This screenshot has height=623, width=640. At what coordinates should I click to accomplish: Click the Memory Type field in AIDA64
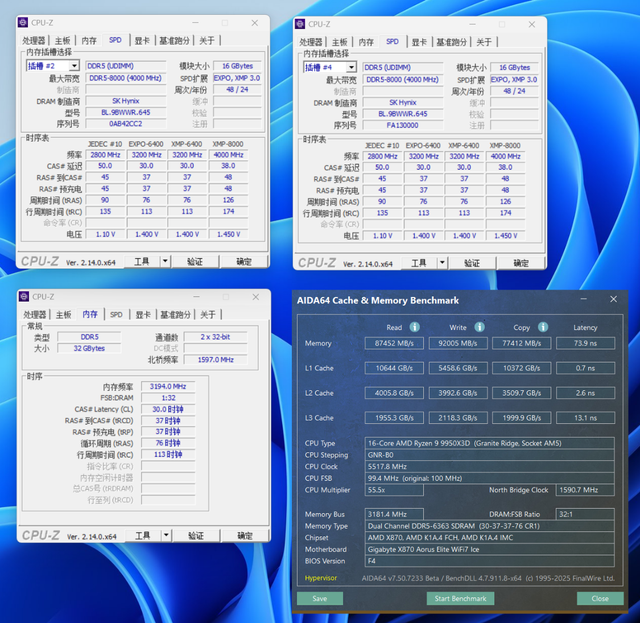tap(489, 526)
